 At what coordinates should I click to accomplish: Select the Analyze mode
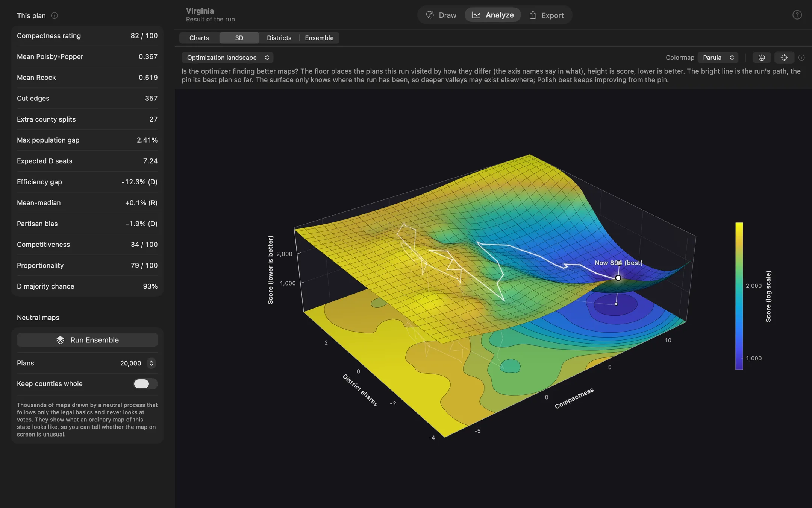(493, 15)
